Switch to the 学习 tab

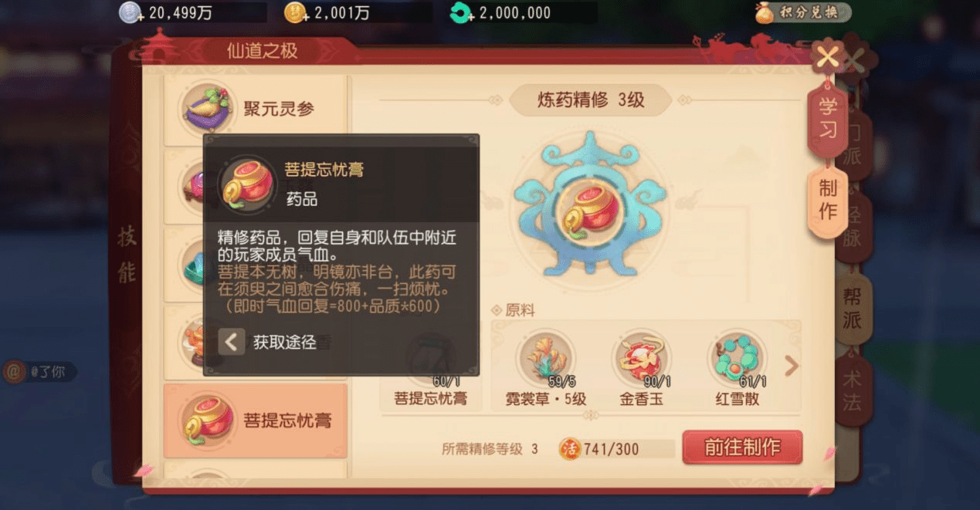828,117
